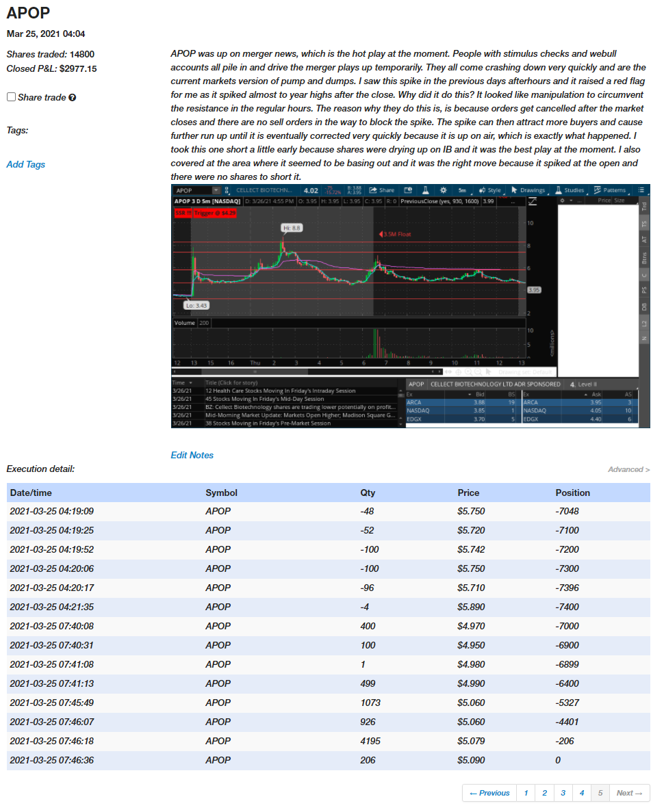
Task: Open the Drawings menu
Action: coord(528,190)
